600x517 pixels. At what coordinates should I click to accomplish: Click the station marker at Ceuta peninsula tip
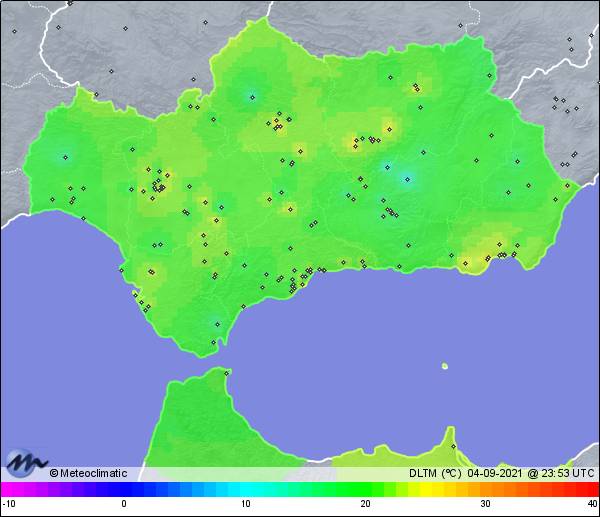227,373
